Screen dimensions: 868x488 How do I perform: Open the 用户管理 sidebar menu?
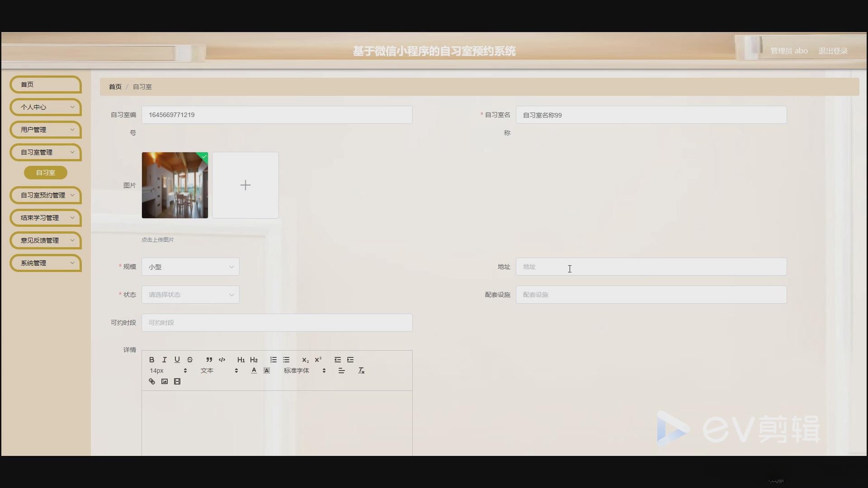click(x=45, y=130)
